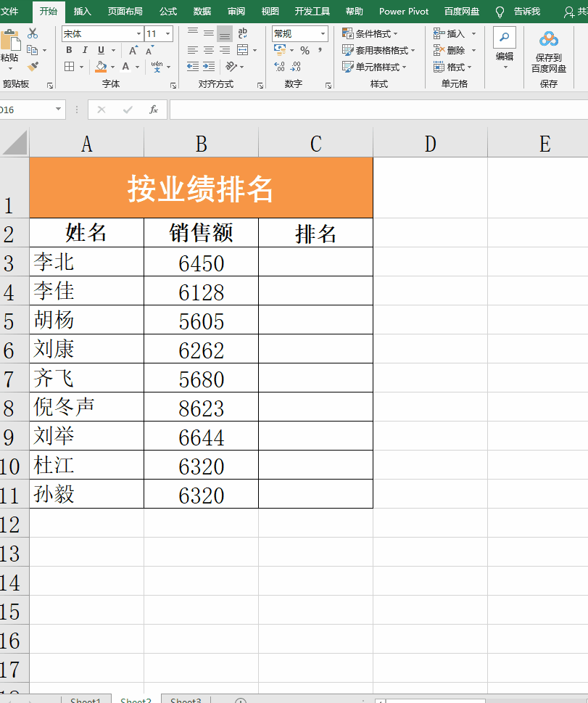588x703 pixels.
Task: Toggle Underline formatting
Action: (101, 50)
